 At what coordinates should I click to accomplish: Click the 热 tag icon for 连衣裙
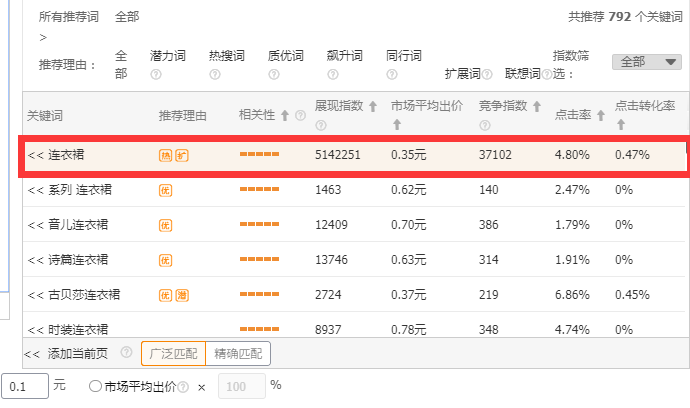[x=165, y=155]
